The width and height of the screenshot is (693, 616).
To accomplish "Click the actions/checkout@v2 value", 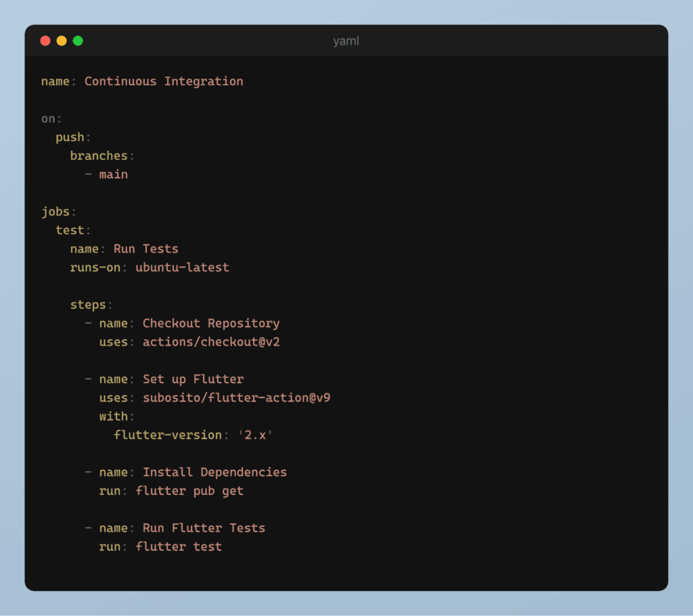I will point(210,342).
